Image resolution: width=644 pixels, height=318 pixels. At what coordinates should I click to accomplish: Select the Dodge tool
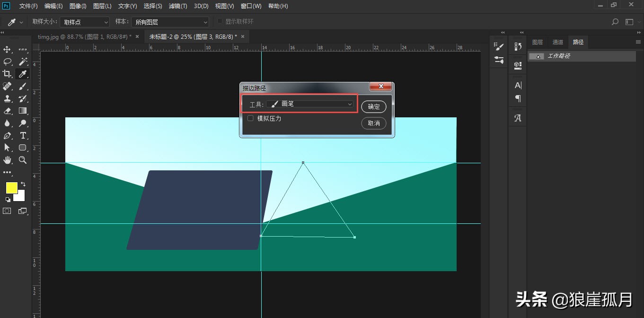coord(23,123)
